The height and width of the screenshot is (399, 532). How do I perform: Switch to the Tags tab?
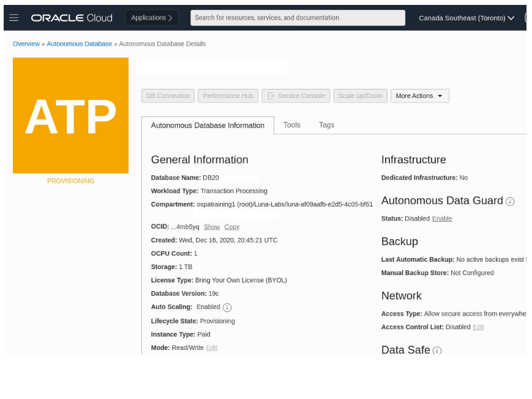pyautogui.click(x=326, y=125)
